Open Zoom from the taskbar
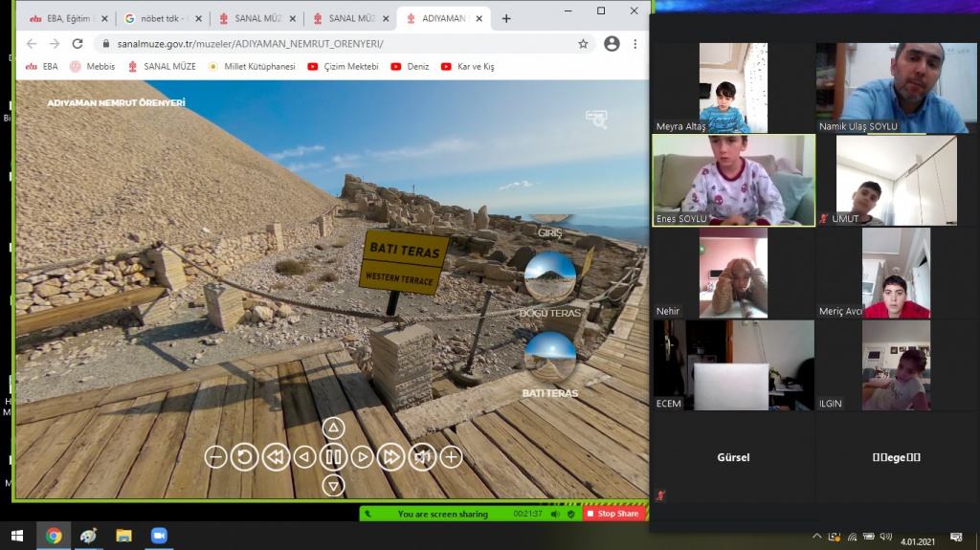This screenshot has width=980, height=550. [159, 536]
